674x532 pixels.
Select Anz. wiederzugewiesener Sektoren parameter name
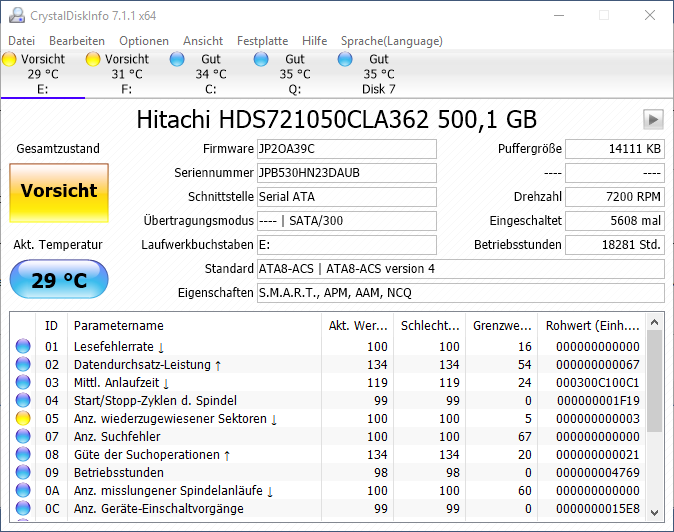(x=175, y=419)
